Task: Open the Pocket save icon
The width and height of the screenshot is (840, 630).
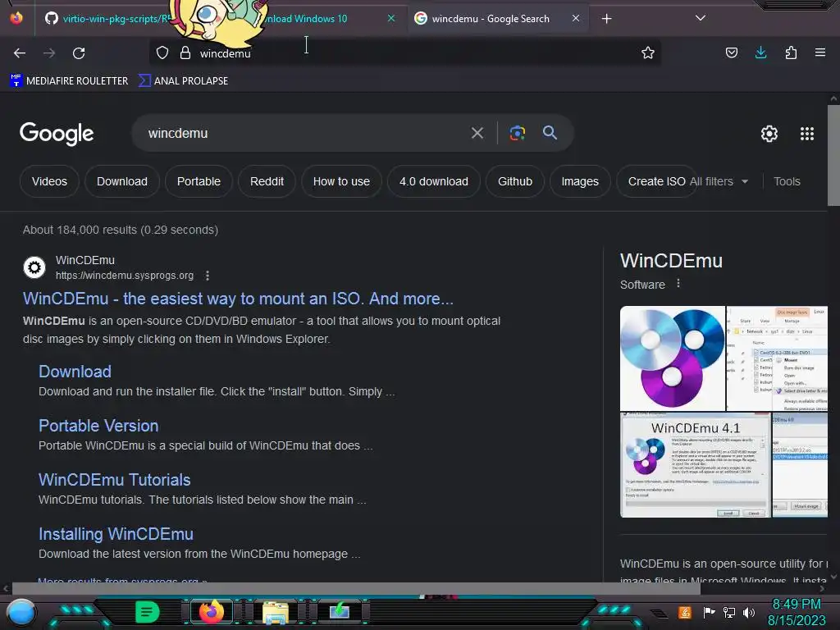Action: [x=731, y=52]
